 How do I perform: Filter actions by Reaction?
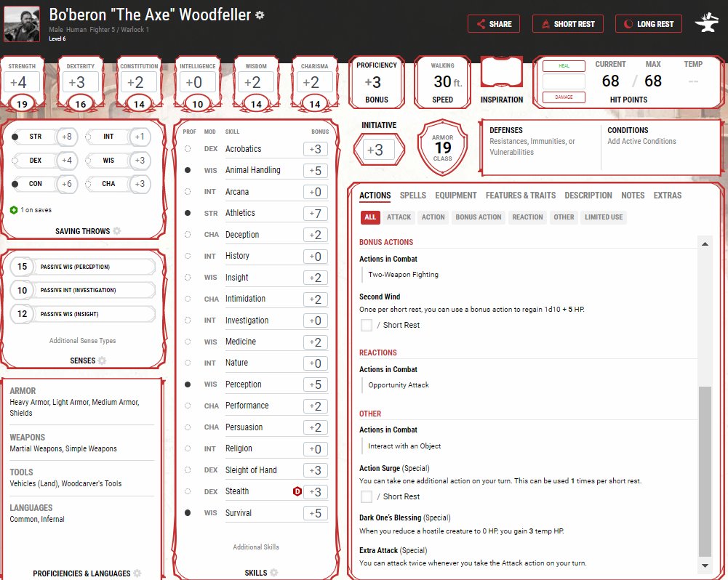pos(527,217)
